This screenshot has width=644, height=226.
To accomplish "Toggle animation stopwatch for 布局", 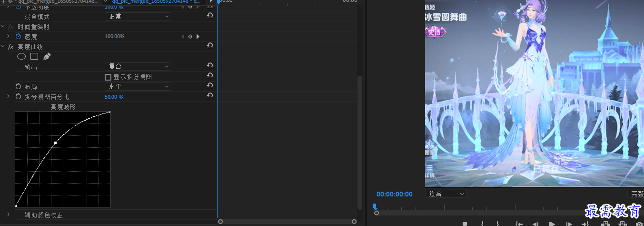I will coord(19,86).
